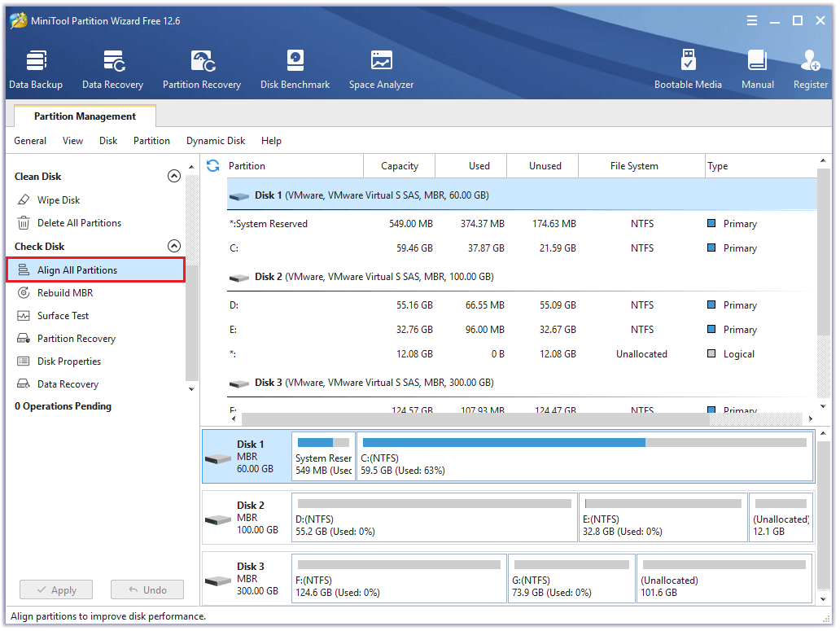
Task: Create Bootable Media
Action: point(689,70)
